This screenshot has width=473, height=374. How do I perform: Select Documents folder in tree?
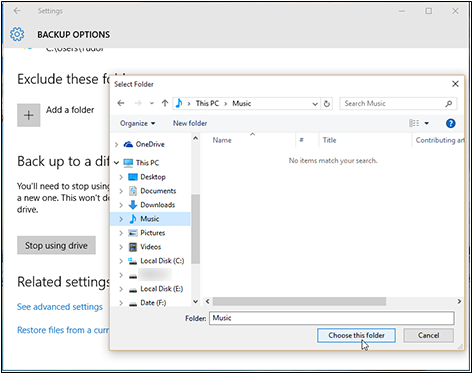point(158,191)
